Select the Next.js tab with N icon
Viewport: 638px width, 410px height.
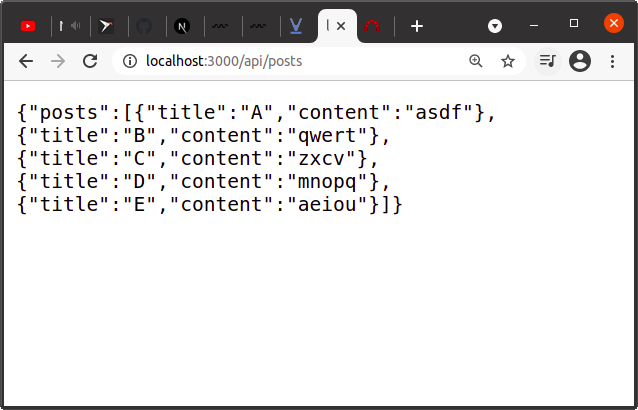click(x=182, y=26)
